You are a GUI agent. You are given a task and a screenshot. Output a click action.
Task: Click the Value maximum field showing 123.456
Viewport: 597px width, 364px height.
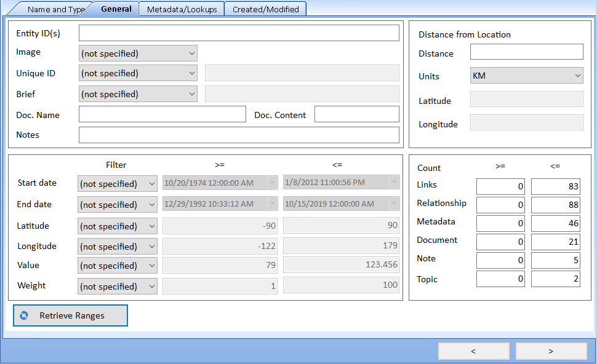click(x=341, y=264)
